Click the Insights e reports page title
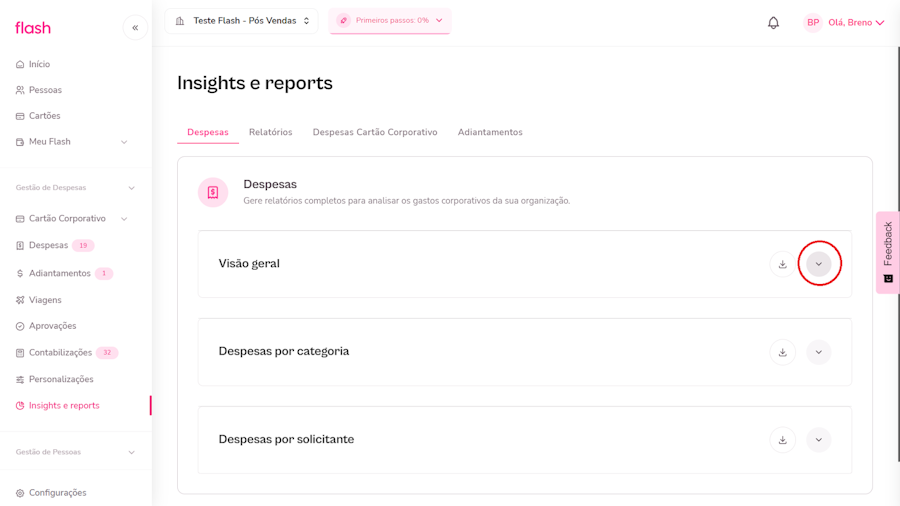This screenshot has width=900, height=506. tap(255, 83)
